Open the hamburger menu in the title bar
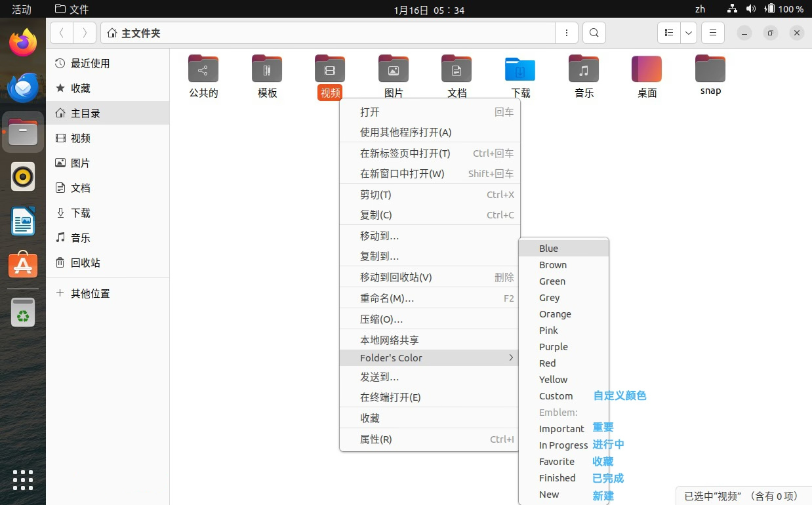 tap(712, 32)
